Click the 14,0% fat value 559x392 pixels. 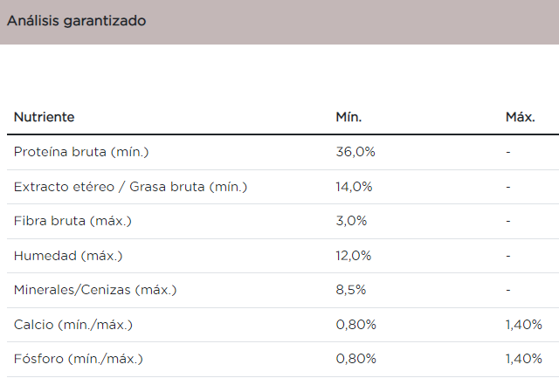(355, 187)
